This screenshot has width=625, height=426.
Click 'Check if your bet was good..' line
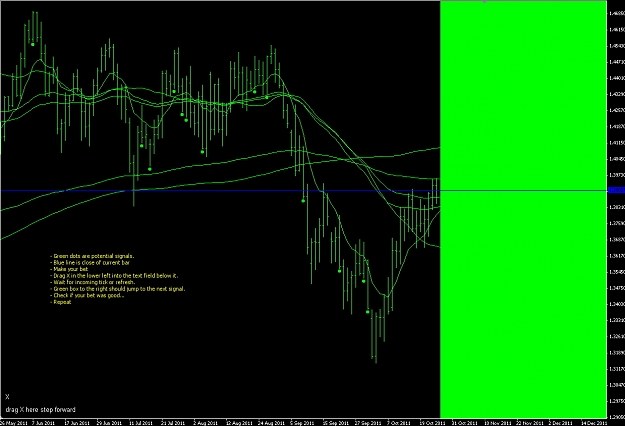tap(87, 295)
